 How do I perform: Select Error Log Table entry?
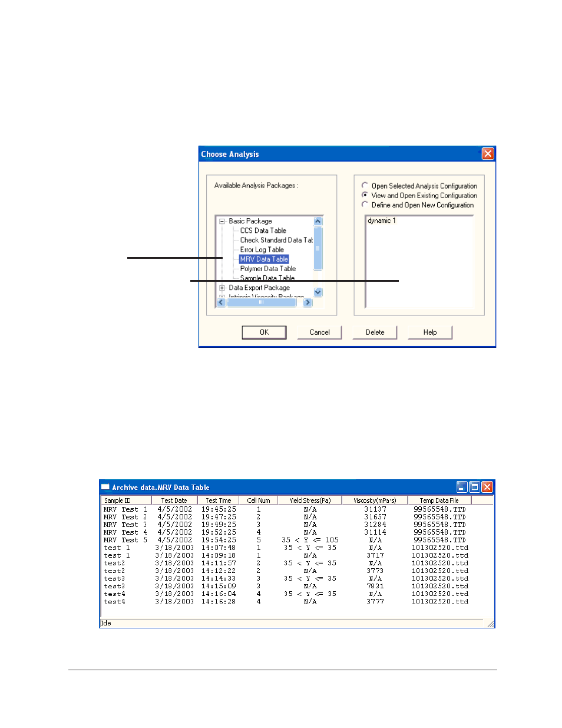click(262, 249)
